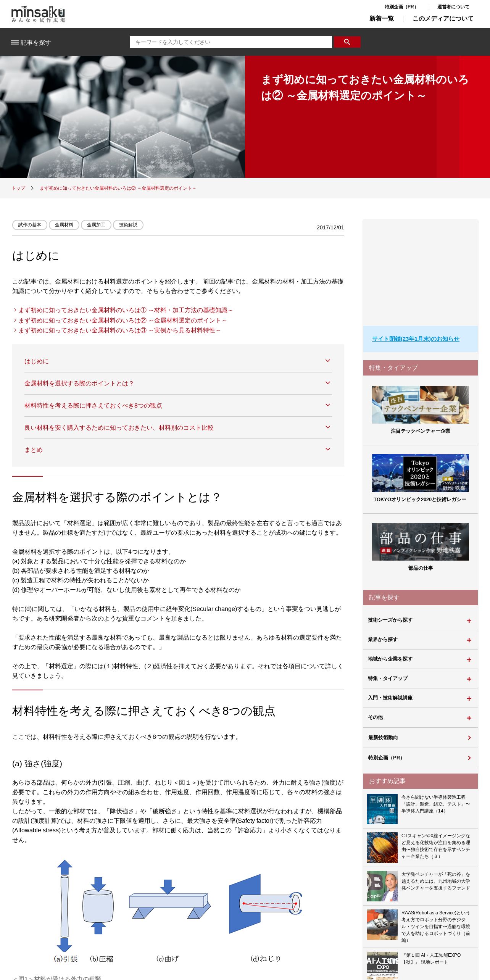Click the hexagon metal hero image
This screenshot has height=980, width=490.
tap(122, 117)
